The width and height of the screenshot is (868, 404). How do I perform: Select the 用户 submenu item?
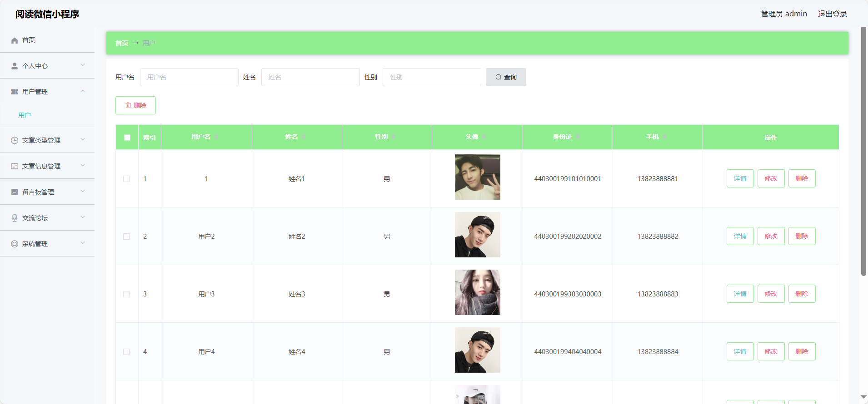click(25, 115)
